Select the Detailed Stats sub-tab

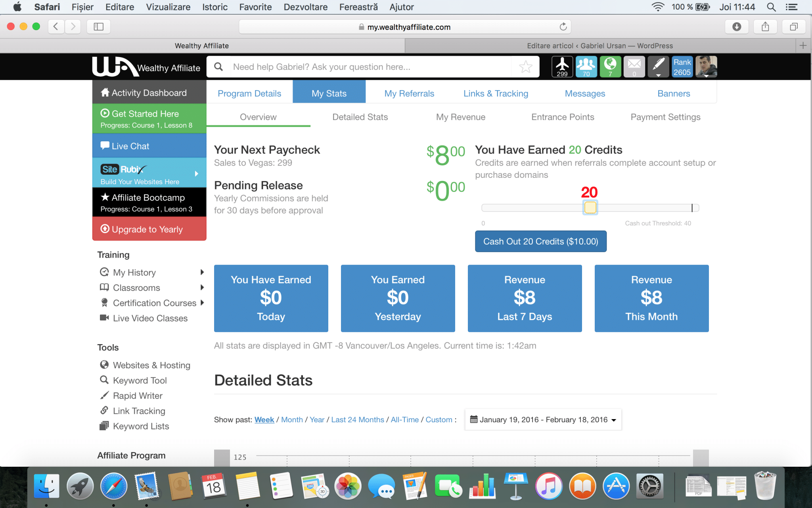[360, 117]
